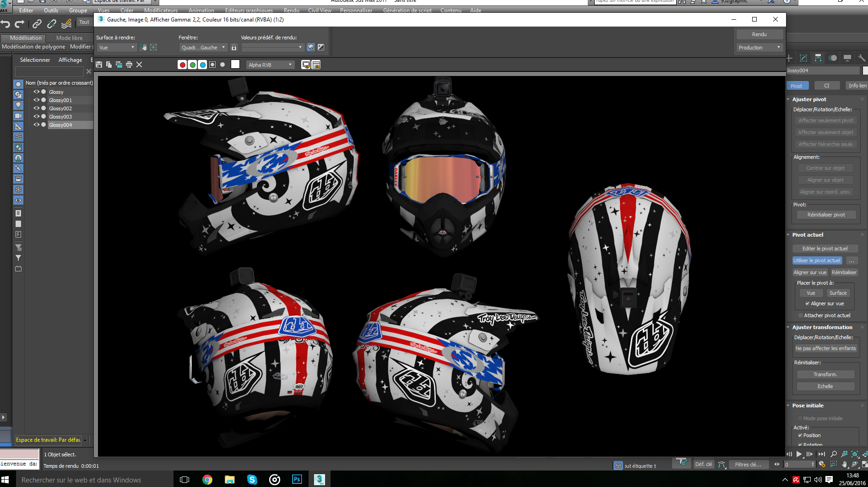Click the zoom magnifier viewport tool
The width and height of the screenshot is (868, 487).
834,454
